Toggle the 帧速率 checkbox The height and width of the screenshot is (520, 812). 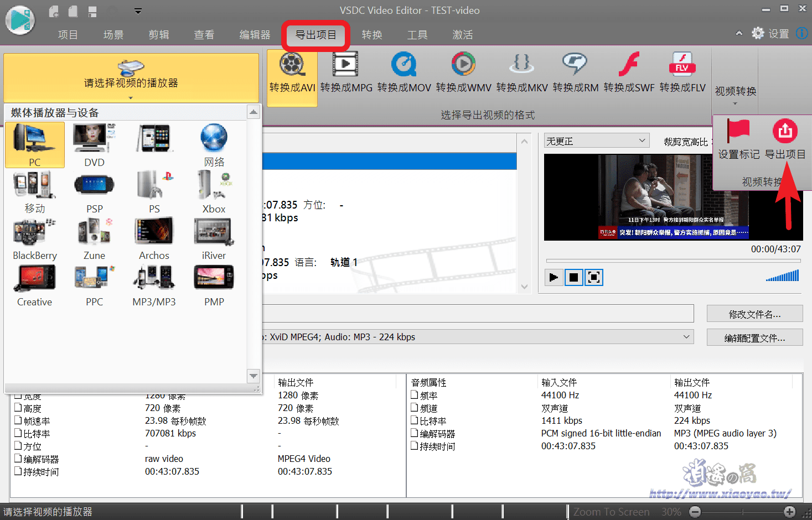point(18,420)
